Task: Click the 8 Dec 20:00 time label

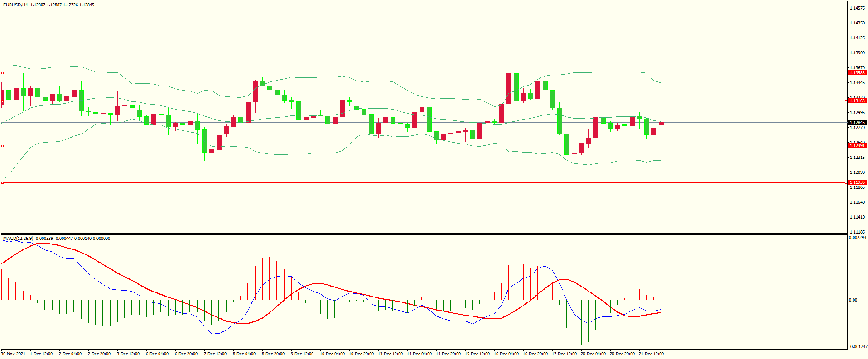Action: tap(273, 354)
